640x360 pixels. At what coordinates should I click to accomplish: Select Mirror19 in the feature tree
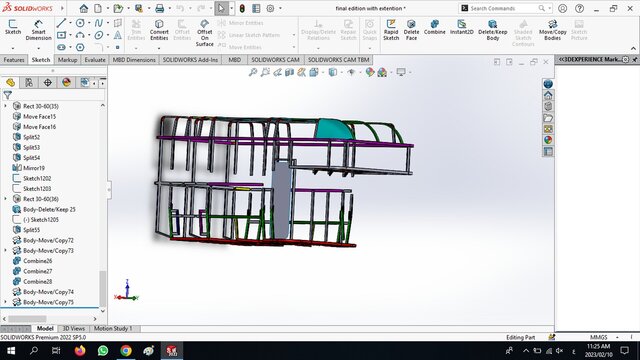tap(34, 168)
